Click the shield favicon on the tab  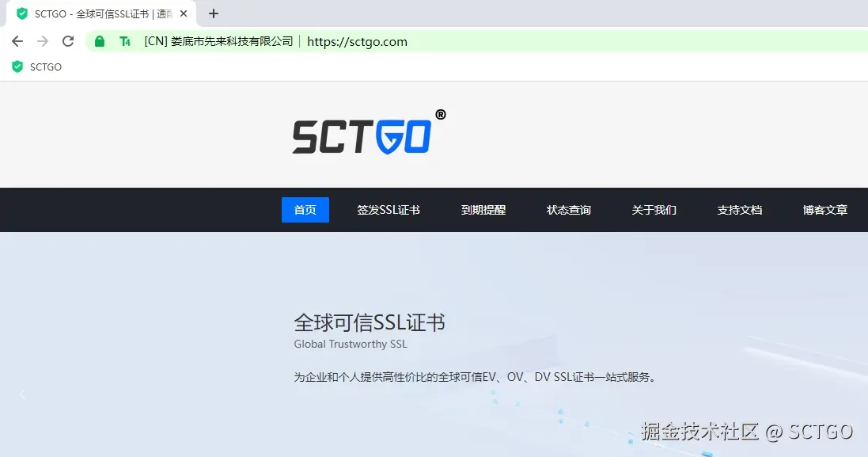(x=22, y=13)
